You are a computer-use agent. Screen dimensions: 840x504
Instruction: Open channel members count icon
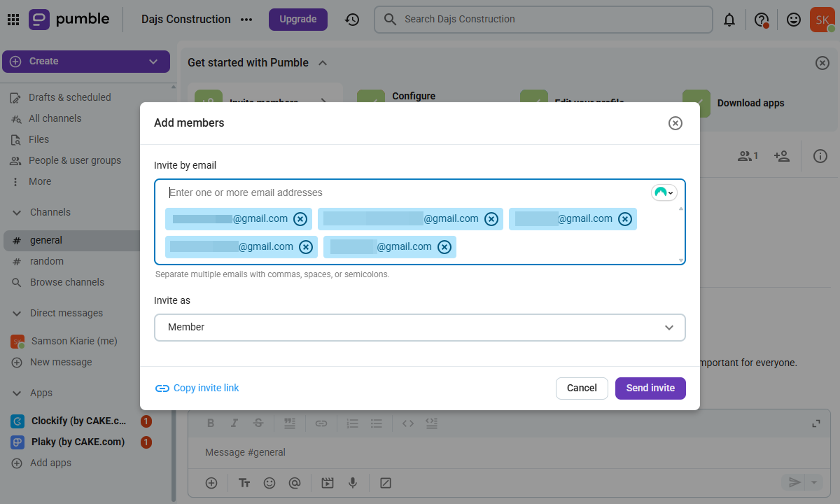pos(748,156)
